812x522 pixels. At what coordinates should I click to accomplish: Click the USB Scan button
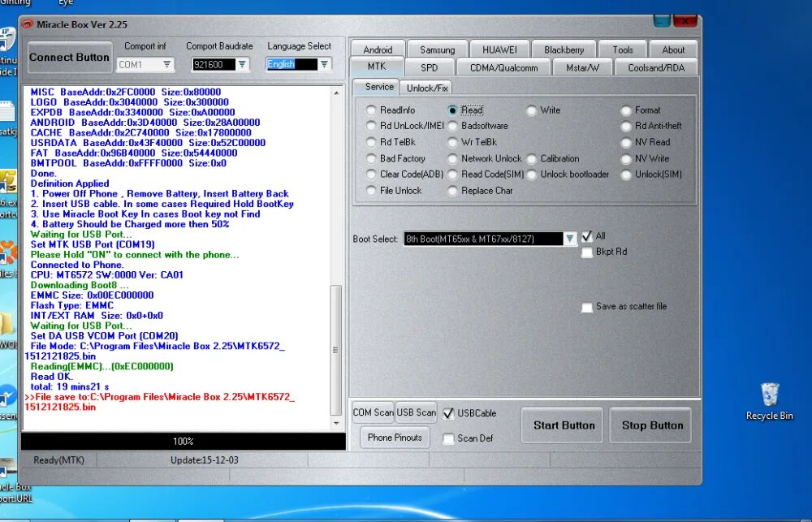[x=417, y=412]
